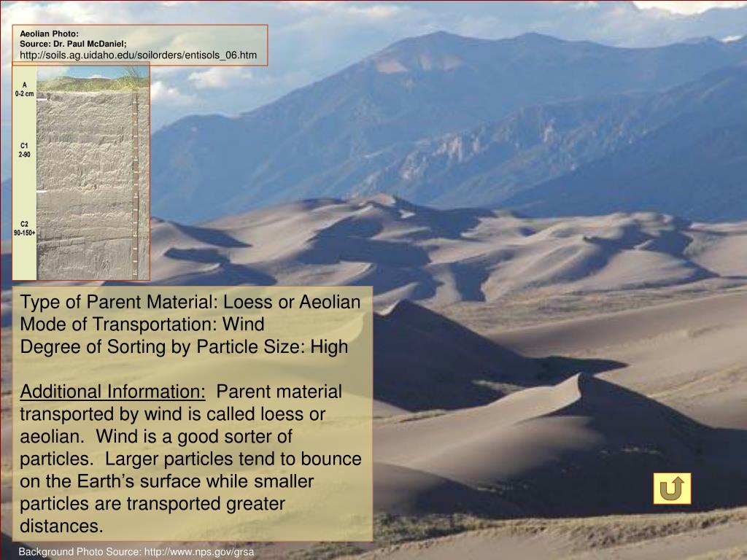Open the soils.ag.uidaho.edu entisols link
The image size is (747, 560).
(x=138, y=55)
